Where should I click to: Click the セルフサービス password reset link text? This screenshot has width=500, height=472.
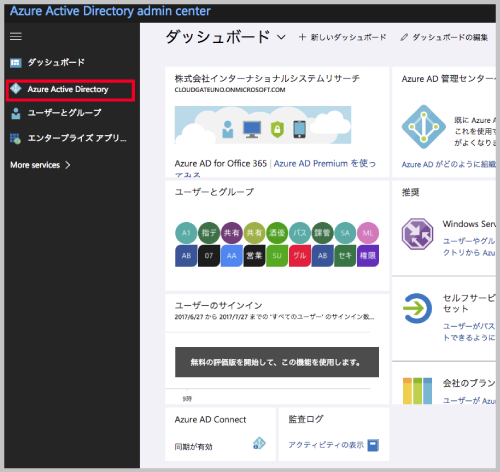click(469, 332)
